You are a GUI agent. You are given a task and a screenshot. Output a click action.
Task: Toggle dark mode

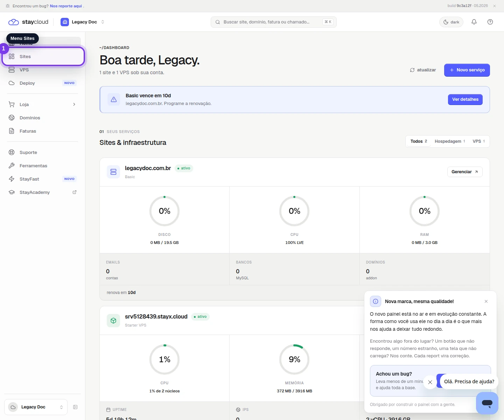click(x=451, y=22)
